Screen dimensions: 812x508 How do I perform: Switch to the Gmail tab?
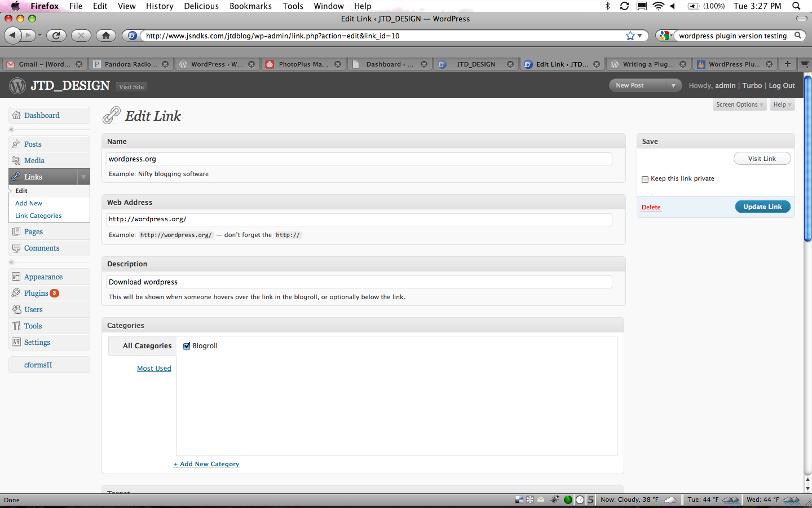(x=44, y=64)
